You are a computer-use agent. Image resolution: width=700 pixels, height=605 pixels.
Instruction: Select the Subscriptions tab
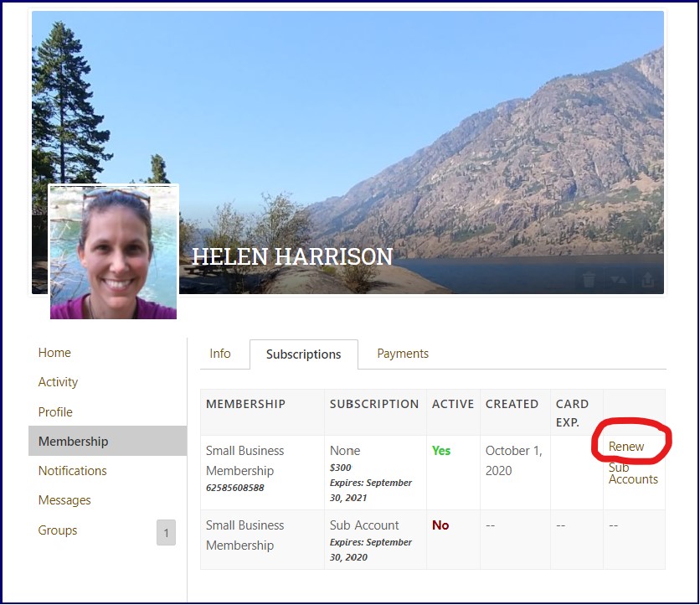[303, 354]
